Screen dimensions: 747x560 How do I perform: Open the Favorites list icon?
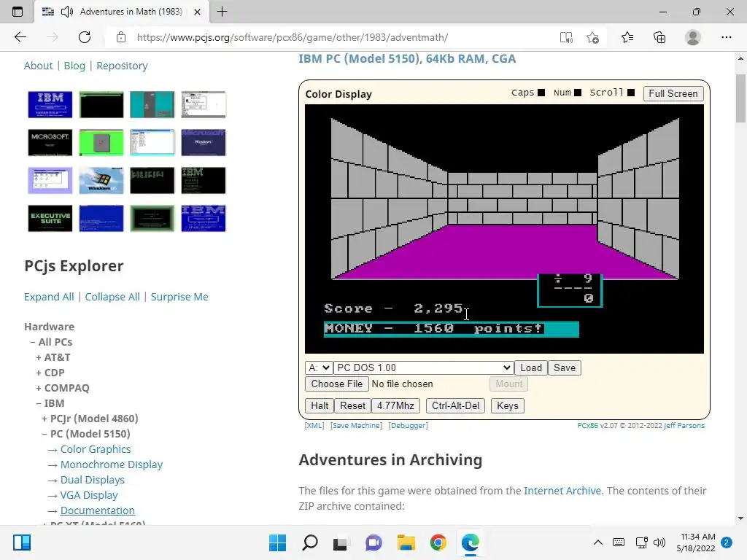(627, 37)
